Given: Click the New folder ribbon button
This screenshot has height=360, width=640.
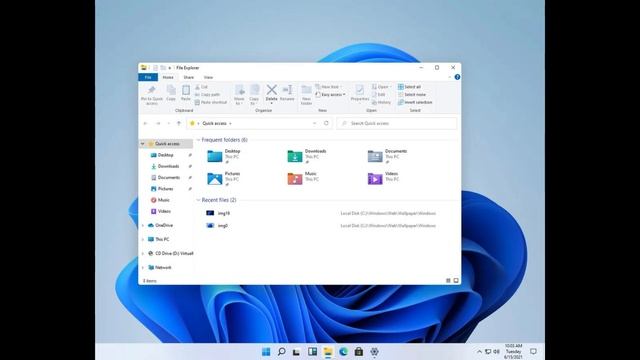Looking at the screenshot, I should click(x=306, y=95).
